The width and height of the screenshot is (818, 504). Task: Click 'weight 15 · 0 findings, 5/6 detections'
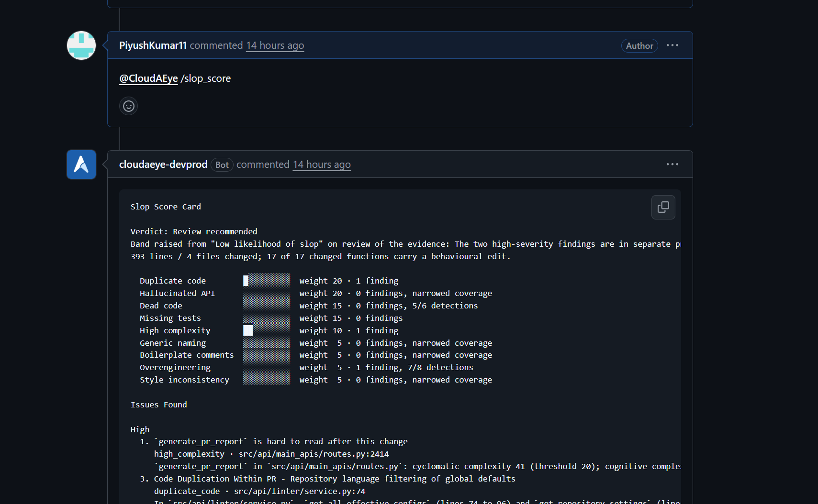click(x=389, y=306)
